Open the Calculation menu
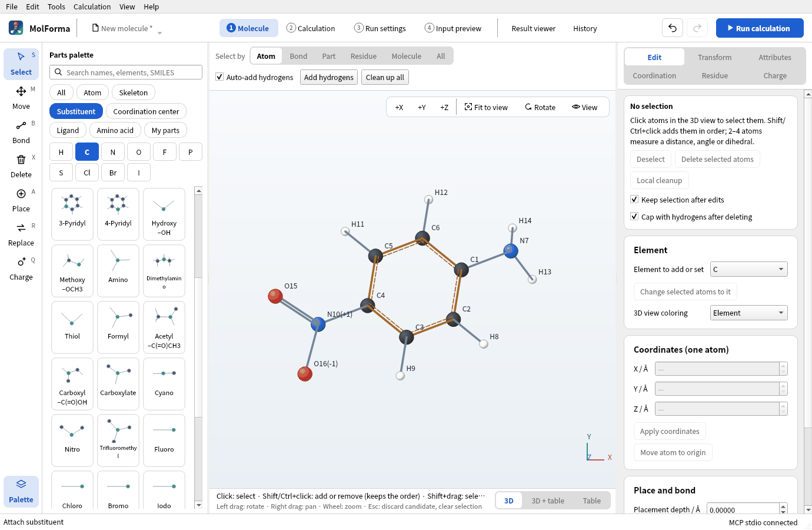812x530 pixels. pyautogui.click(x=92, y=6)
